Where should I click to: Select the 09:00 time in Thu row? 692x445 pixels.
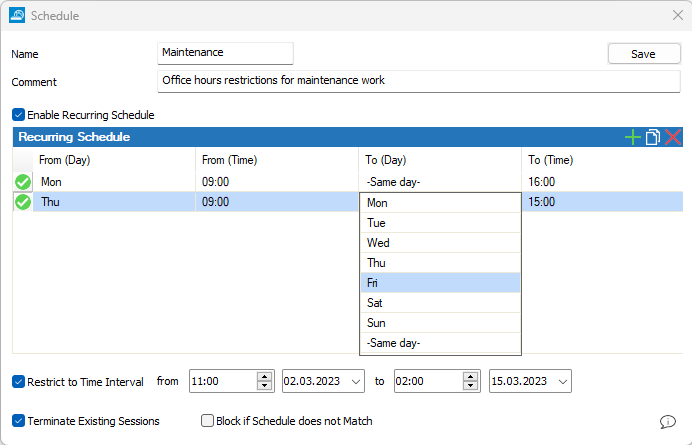pyautogui.click(x=277, y=202)
